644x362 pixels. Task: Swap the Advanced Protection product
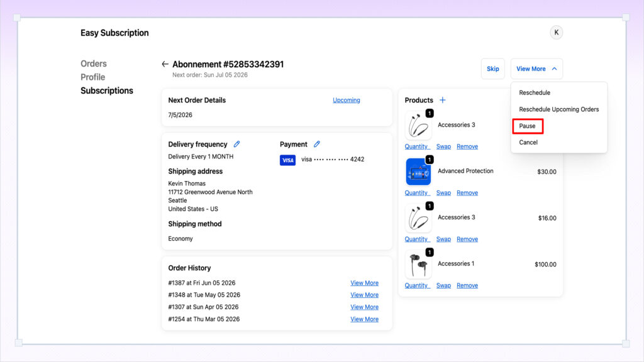(x=443, y=192)
